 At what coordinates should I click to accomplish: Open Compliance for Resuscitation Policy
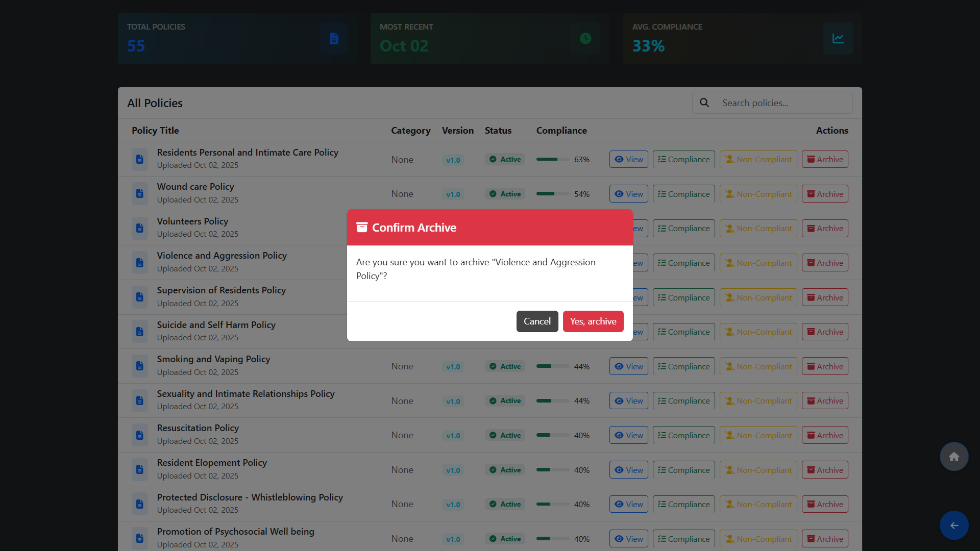pyautogui.click(x=684, y=435)
